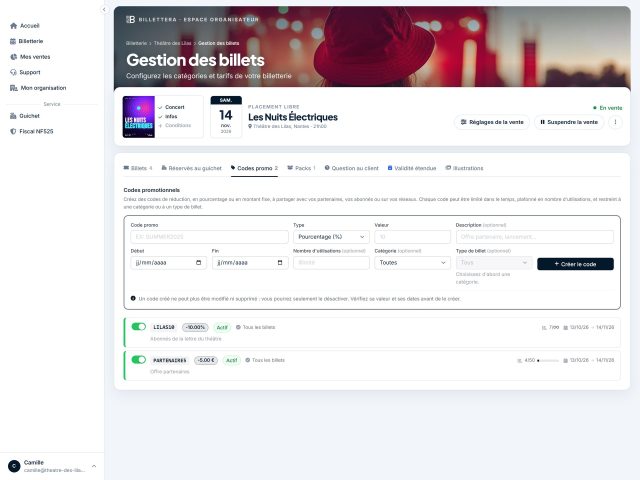Open Accueil from the sidebar
This screenshot has width=640, height=480.
24,26
